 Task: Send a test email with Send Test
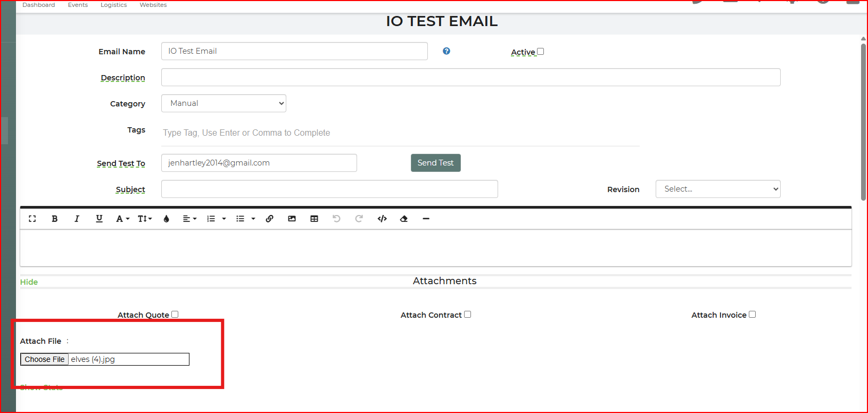tap(435, 163)
